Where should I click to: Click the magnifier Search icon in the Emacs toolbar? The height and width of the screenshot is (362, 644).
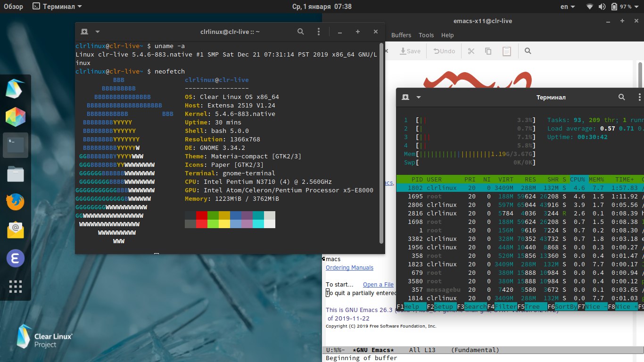[x=528, y=51]
